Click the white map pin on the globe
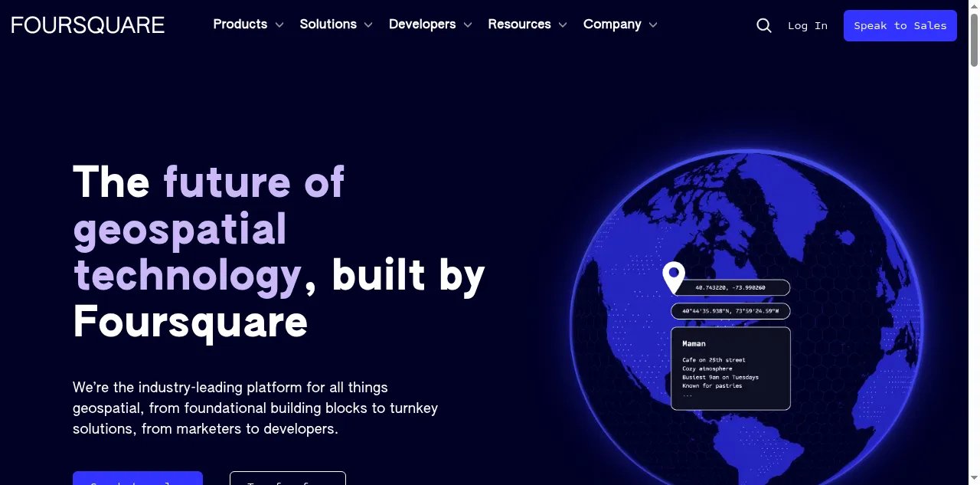The width and height of the screenshot is (980, 485). click(673, 277)
